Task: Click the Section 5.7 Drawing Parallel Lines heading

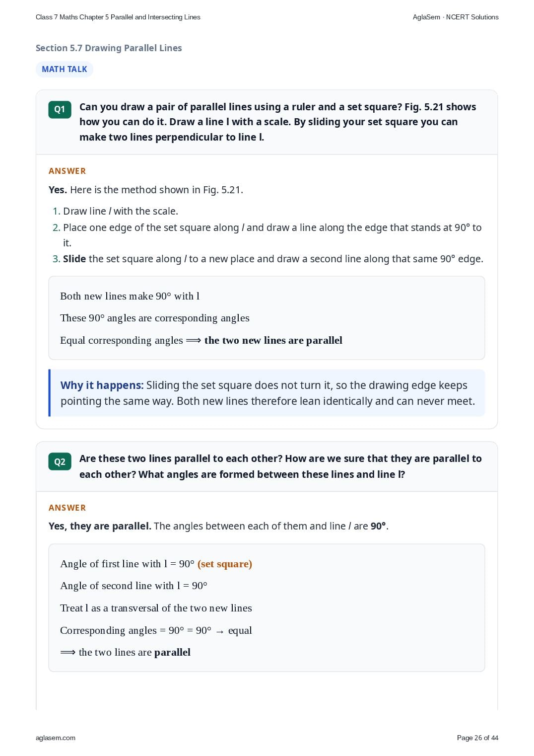Action: click(109, 48)
